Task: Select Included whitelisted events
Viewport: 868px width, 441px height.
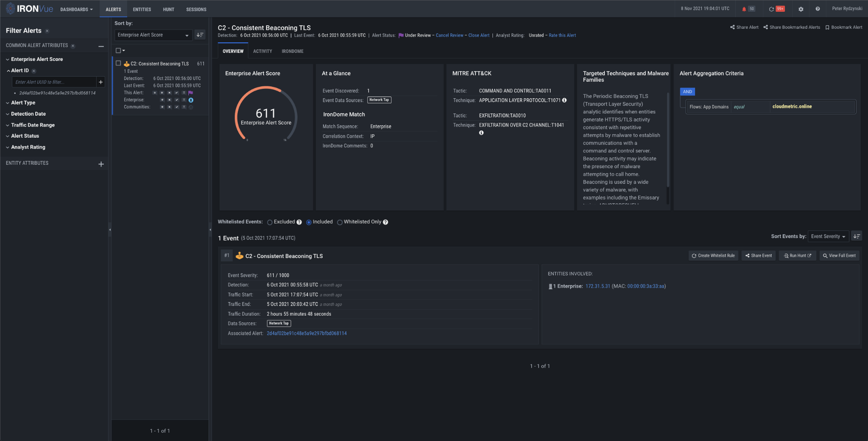Action: pos(309,222)
